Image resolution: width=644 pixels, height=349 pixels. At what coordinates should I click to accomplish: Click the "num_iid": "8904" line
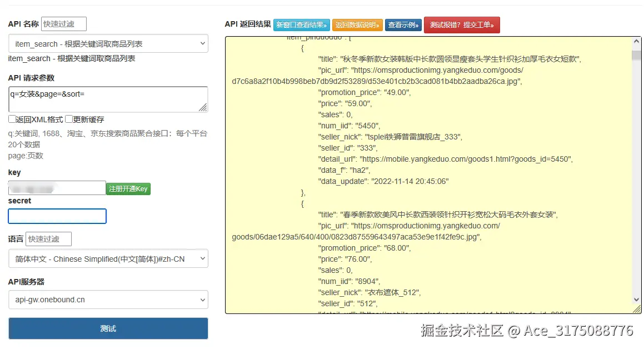pos(349,281)
